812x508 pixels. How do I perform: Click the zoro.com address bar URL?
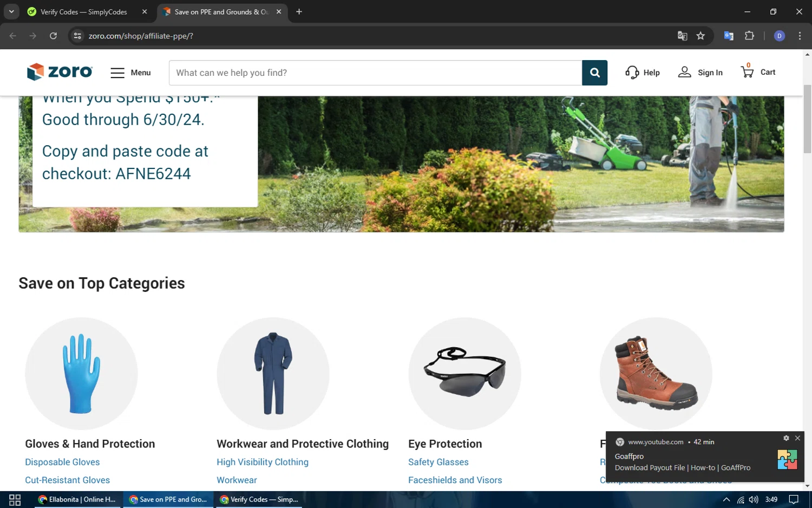(141, 36)
